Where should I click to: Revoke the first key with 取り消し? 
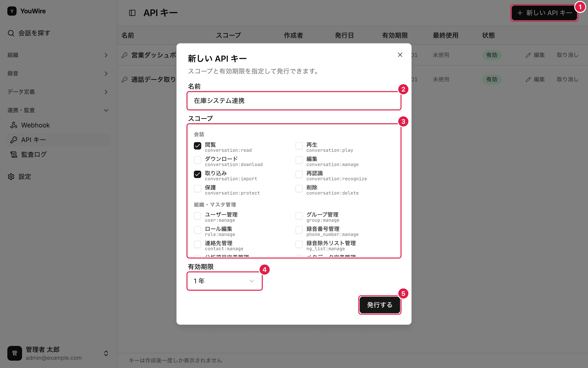point(568,55)
